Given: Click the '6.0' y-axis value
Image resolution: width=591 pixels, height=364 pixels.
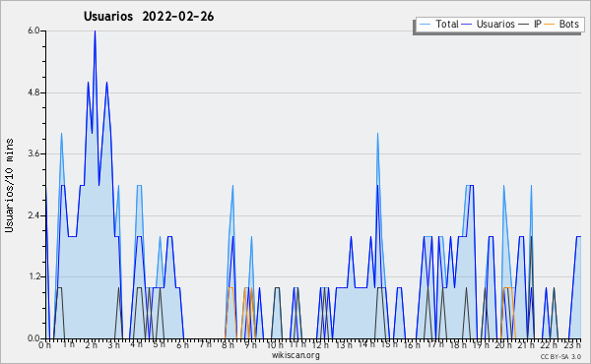Looking at the screenshot, I should 33,30.
